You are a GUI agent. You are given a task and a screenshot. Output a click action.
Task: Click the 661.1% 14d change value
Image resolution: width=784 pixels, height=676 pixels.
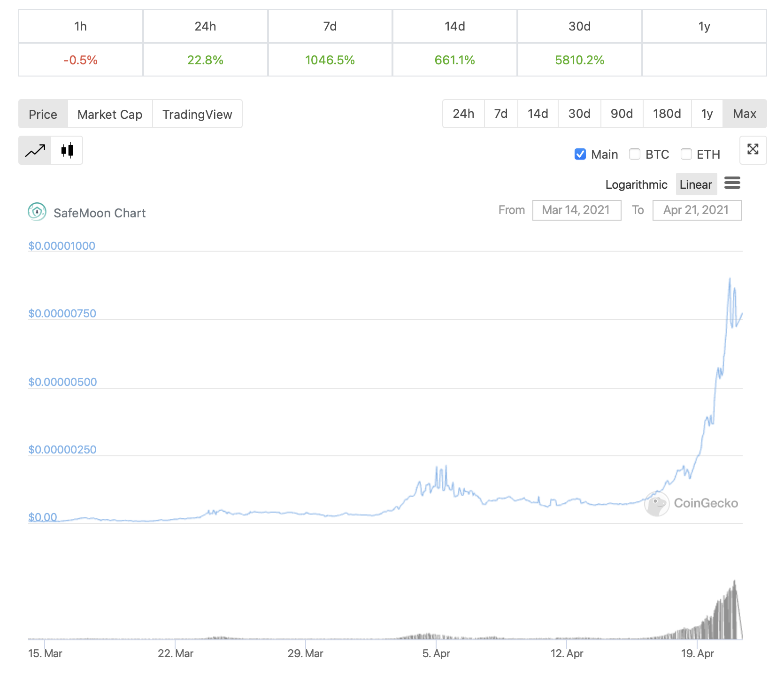coord(455,60)
